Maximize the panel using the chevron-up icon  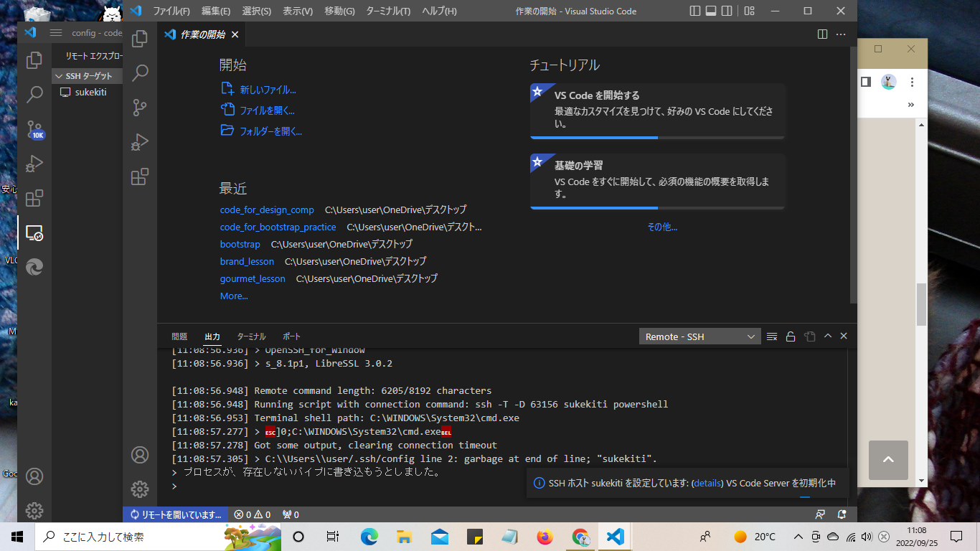click(x=827, y=336)
